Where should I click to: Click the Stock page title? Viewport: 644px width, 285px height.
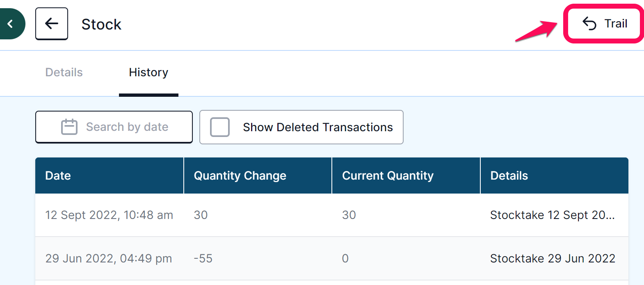[101, 24]
